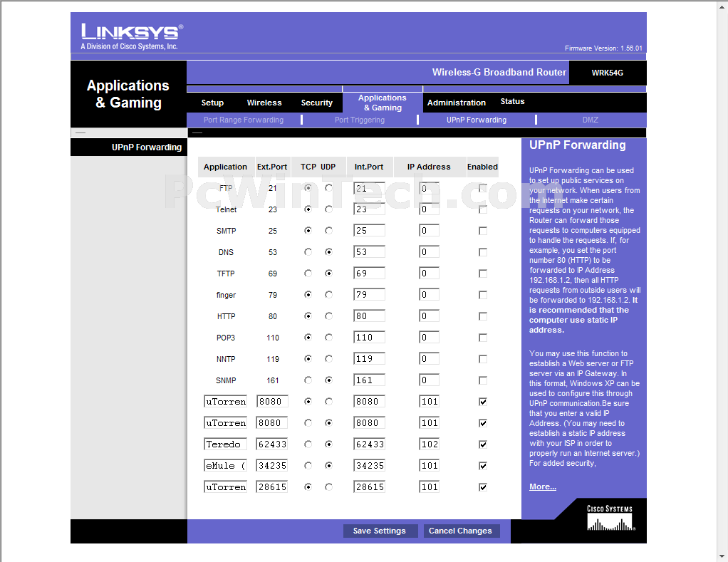
Task: Open the Port Triggering sub-tab
Action: (360, 120)
